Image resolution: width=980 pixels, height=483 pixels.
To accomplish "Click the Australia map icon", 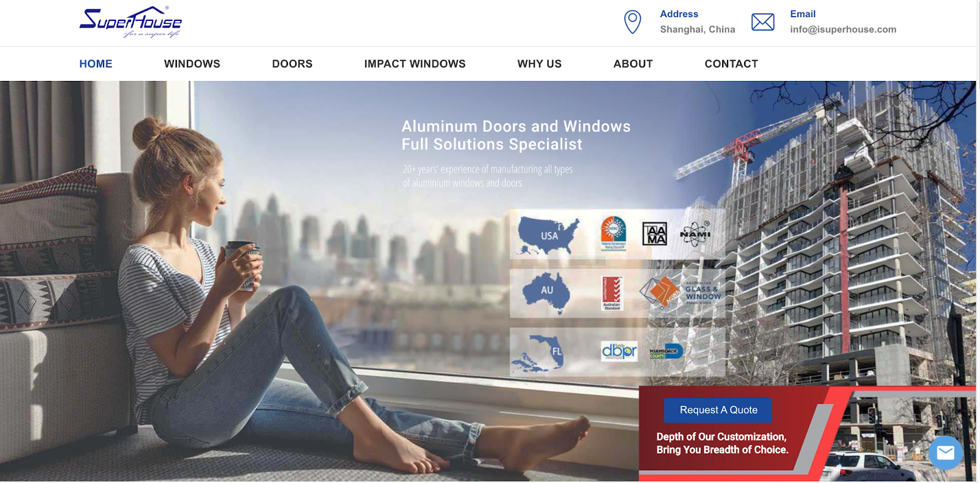I will click(x=546, y=292).
